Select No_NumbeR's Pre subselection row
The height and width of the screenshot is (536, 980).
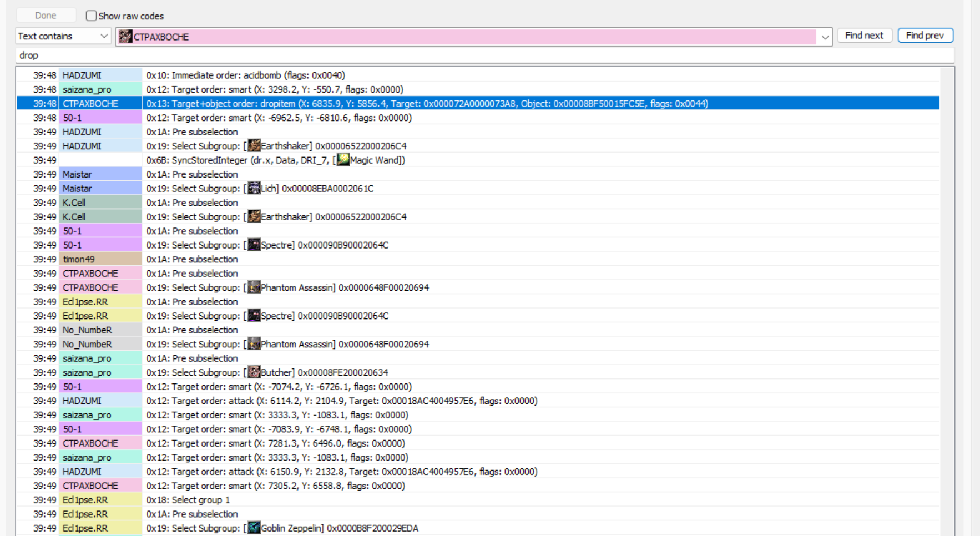tap(478, 330)
